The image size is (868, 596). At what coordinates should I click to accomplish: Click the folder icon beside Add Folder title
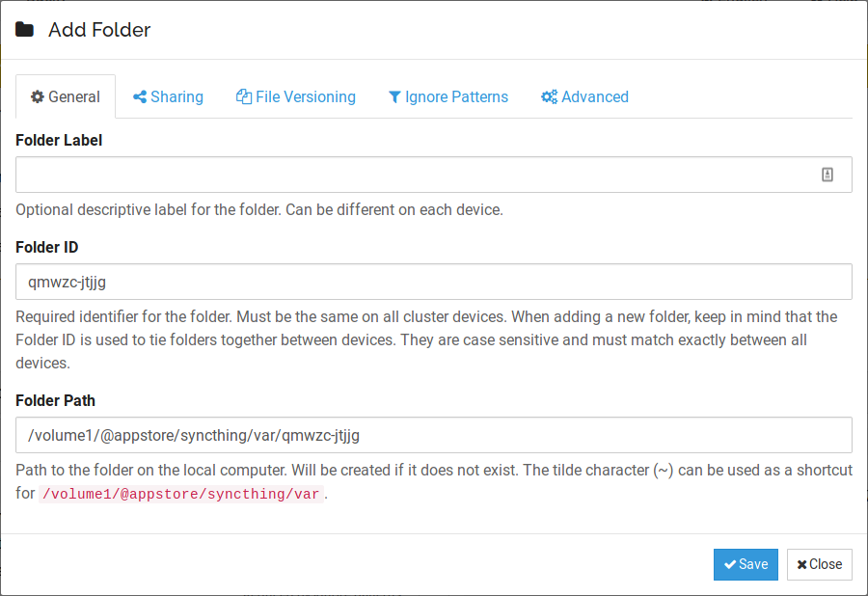pyautogui.click(x=24, y=29)
